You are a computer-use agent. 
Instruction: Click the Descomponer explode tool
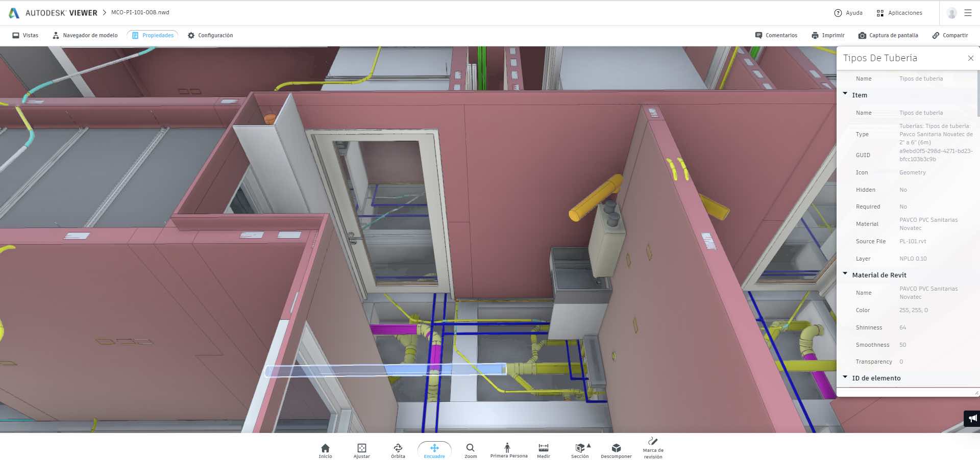click(616, 450)
